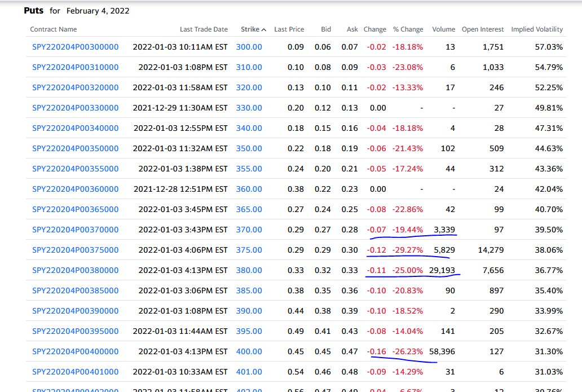
Task: Sort by the Strike column arrow
Action: click(x=264, y=30)
